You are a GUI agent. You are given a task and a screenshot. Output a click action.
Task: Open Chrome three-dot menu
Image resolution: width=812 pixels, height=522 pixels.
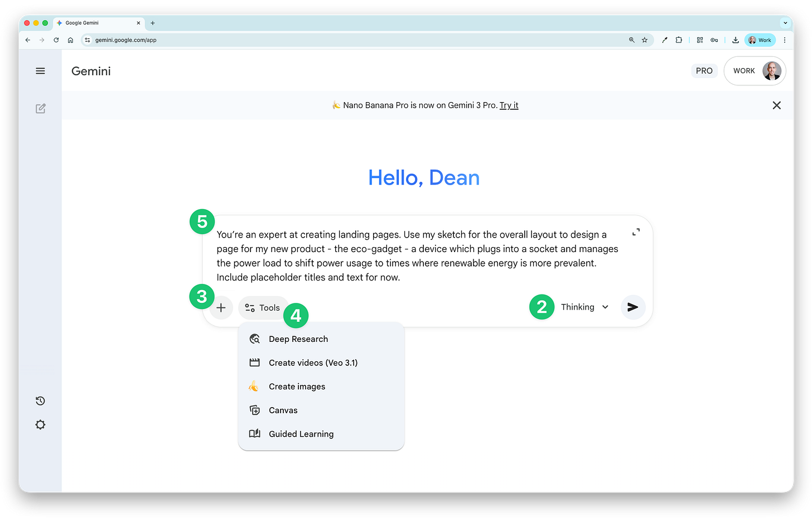[x=785, y=40]
